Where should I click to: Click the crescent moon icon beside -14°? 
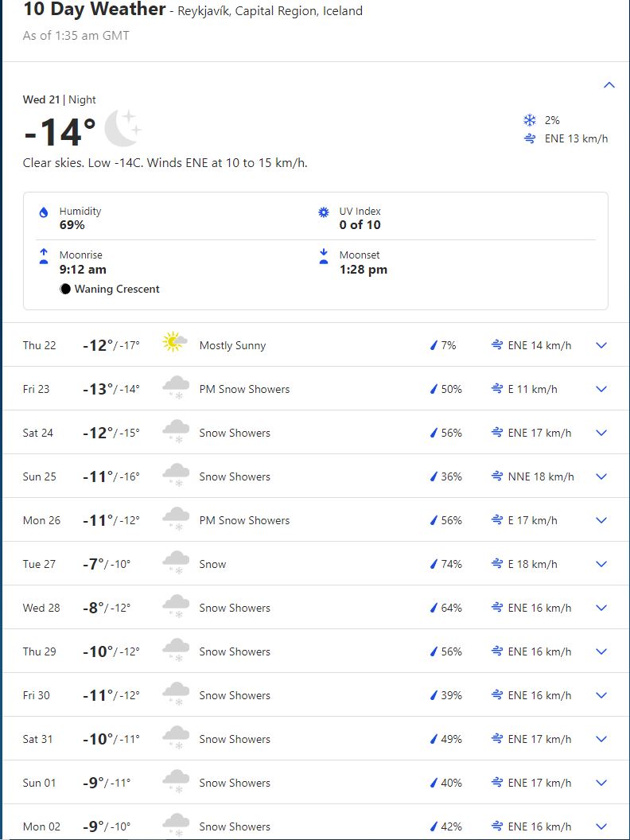(122, 128)
